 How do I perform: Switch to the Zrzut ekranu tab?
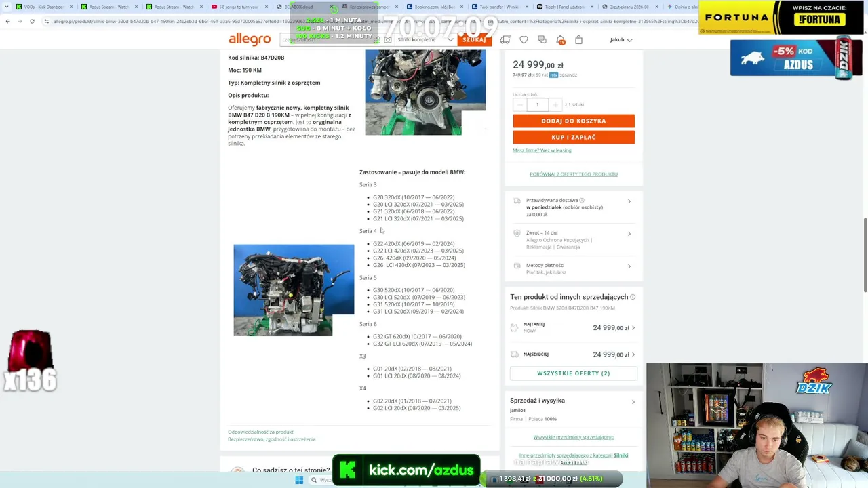[628, 7]
